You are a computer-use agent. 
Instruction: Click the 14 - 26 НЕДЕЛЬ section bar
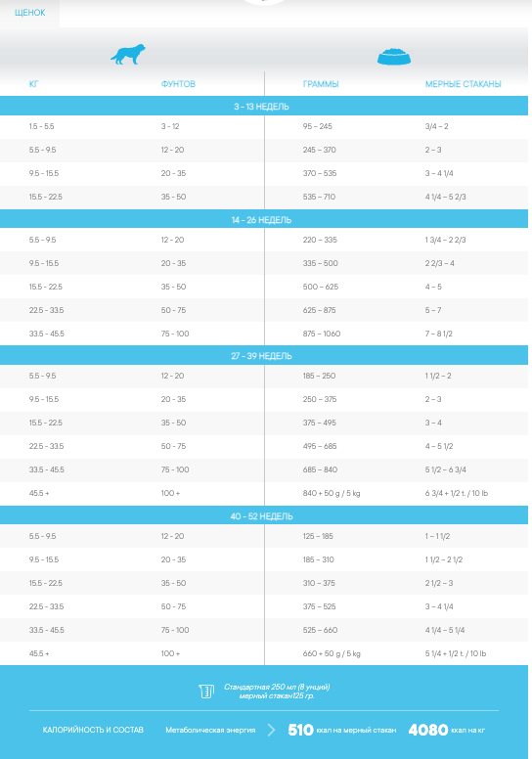(264, 219)
